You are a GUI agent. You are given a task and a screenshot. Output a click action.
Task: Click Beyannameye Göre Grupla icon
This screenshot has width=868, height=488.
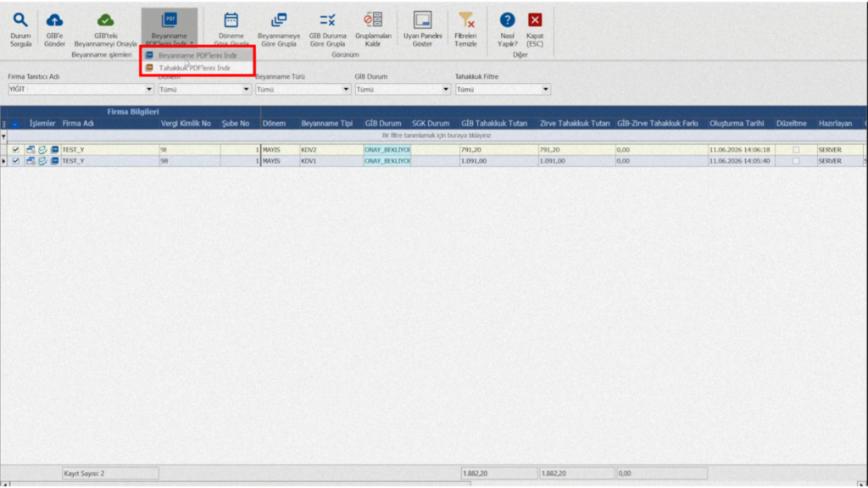click(x=279, y=20)
